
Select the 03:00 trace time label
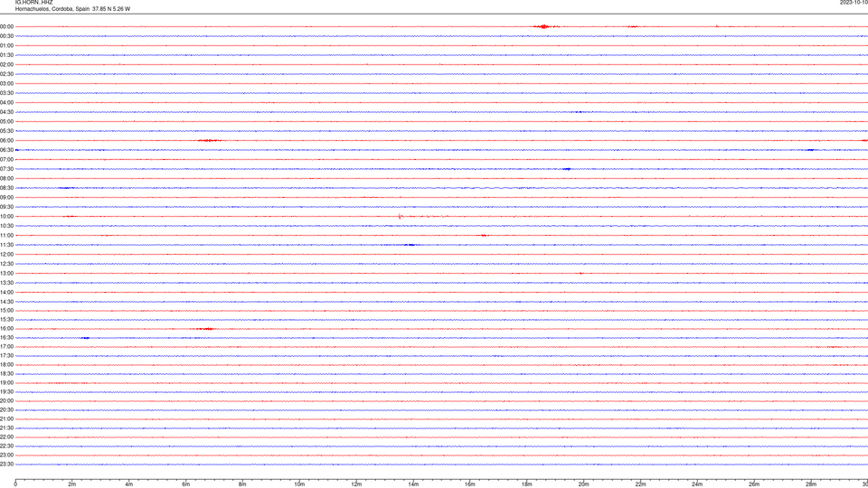[6, 83]
